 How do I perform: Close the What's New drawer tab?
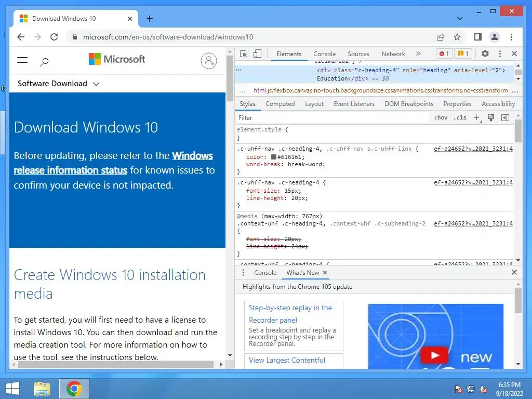[x=325, y=272]
